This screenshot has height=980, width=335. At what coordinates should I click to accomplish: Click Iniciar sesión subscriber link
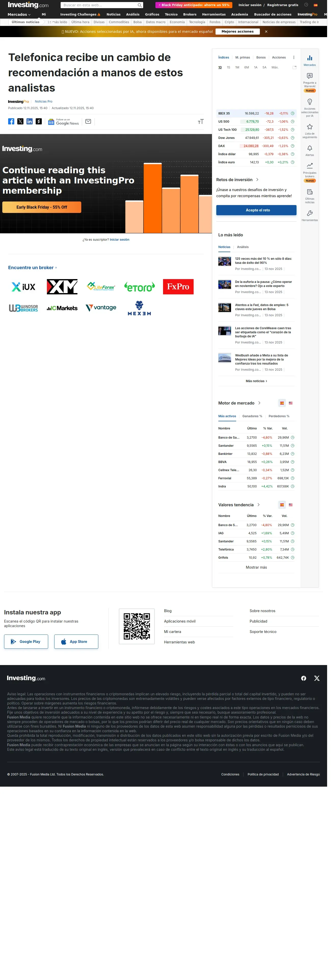119,240
